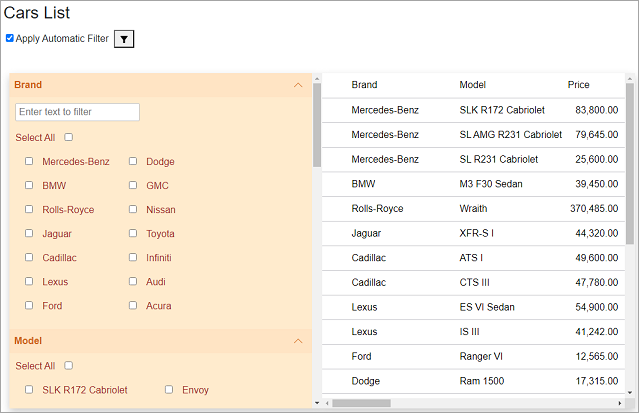Screen dimensions: 639x413
Task: Select the ATS I model cell
Action: [x=471, y=258]
